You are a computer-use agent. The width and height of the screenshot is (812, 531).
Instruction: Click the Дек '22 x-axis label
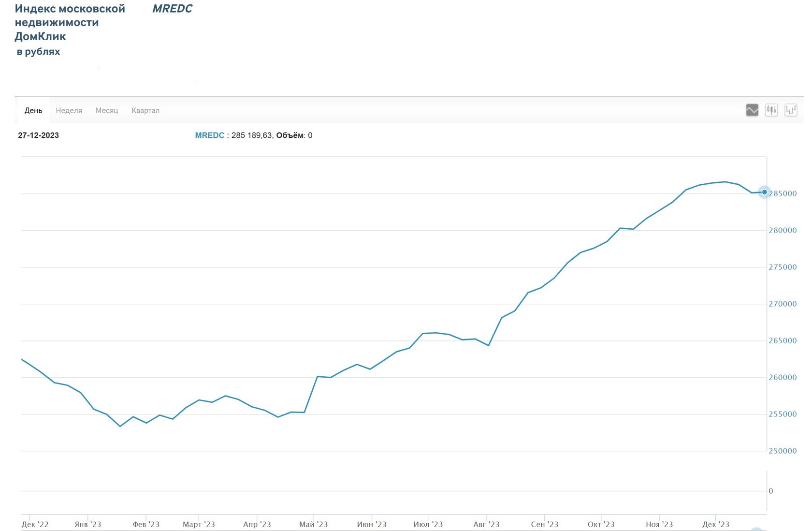[x=35, y=524]
